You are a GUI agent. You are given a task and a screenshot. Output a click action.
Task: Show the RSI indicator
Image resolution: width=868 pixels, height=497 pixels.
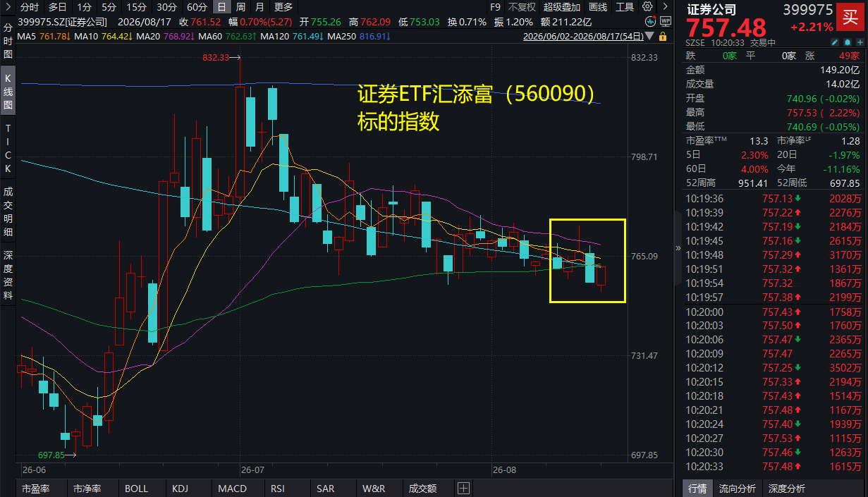(x=279, y=488)
